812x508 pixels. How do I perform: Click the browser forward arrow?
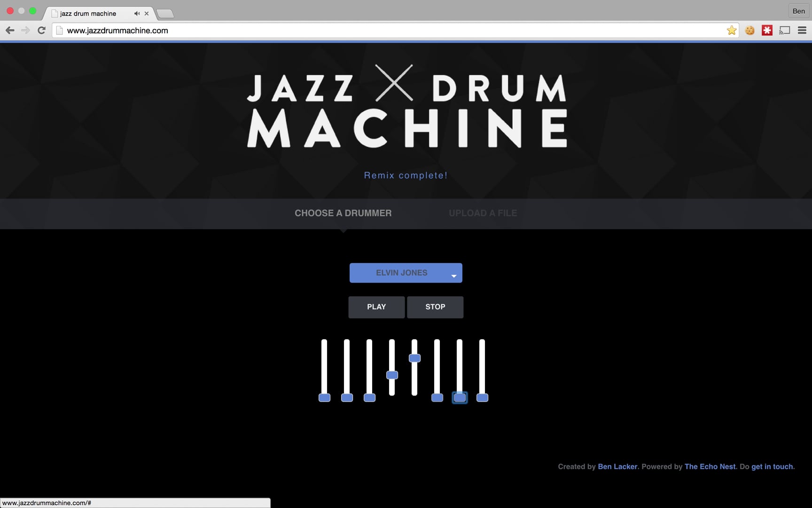[x=25, y=30]
